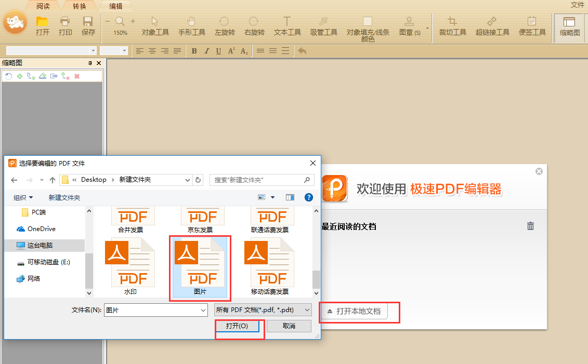
Task: Open the Stamp (图章) dropdown arrow
Action: [427, 28]
